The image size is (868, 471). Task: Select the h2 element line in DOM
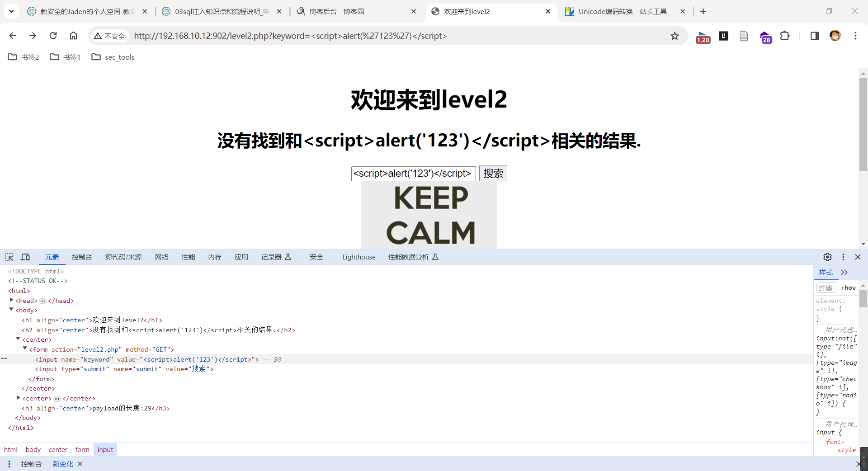pos(158,330)
